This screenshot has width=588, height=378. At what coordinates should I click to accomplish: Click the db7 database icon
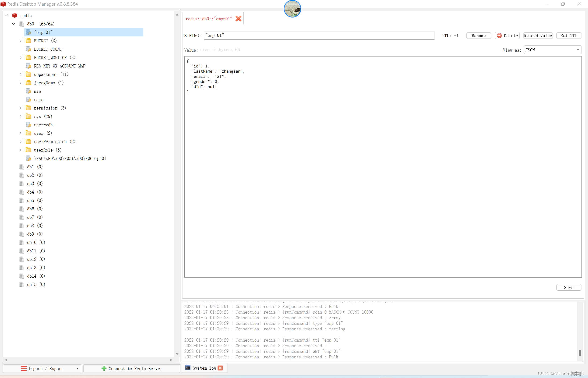(x=22, y=217)
